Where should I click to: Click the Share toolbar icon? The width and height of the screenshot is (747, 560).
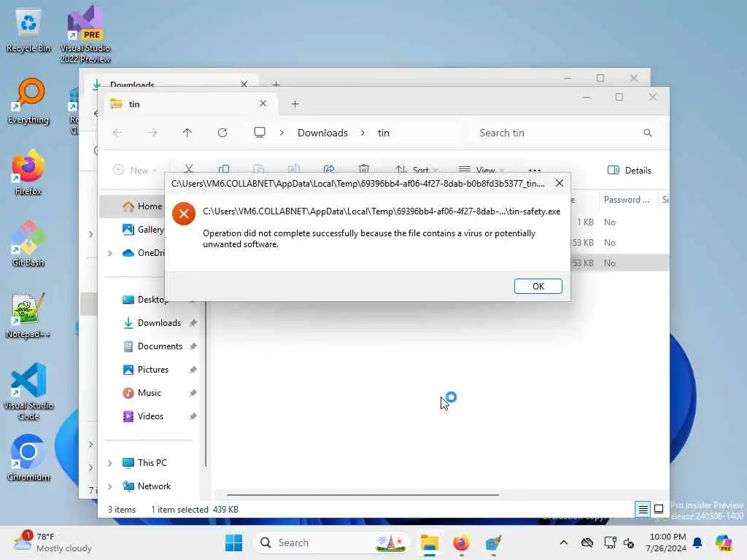point(329,169)
